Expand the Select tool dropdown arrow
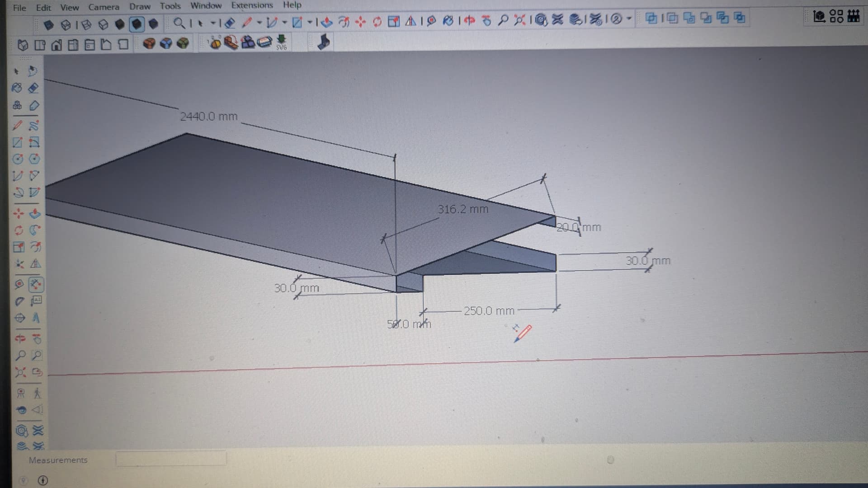Viewport: 868px width, 488px height. [x=213, y=23]
